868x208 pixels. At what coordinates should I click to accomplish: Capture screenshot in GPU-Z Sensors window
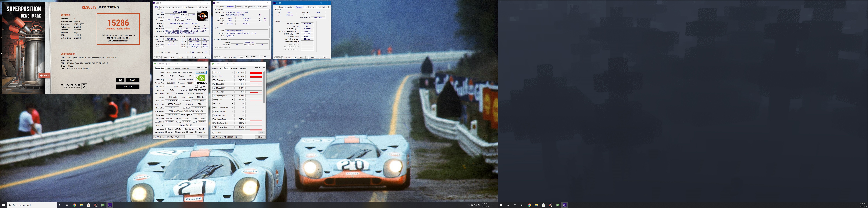[256, 68]
